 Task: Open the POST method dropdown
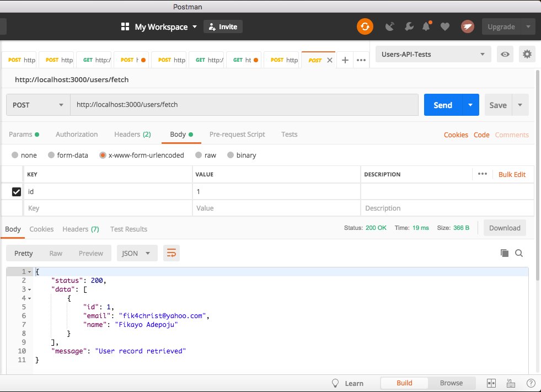(38, 105)
